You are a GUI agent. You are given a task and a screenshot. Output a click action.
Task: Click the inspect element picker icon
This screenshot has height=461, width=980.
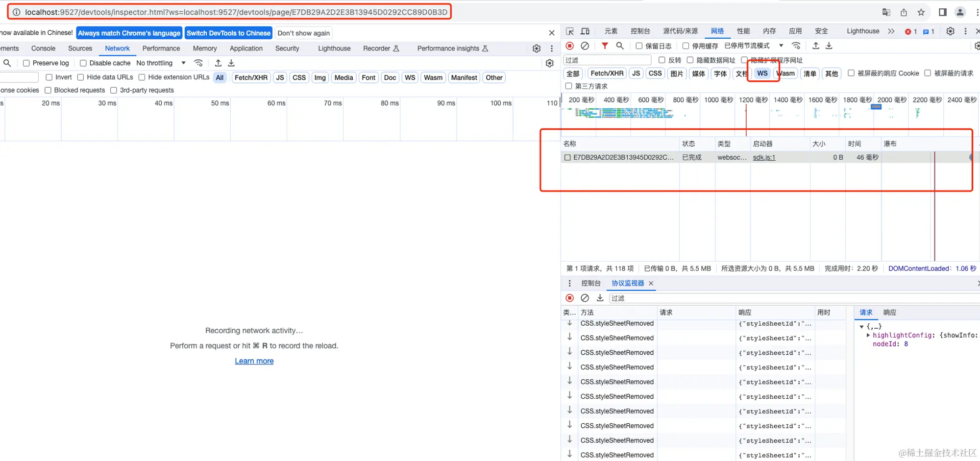(570, 31)
